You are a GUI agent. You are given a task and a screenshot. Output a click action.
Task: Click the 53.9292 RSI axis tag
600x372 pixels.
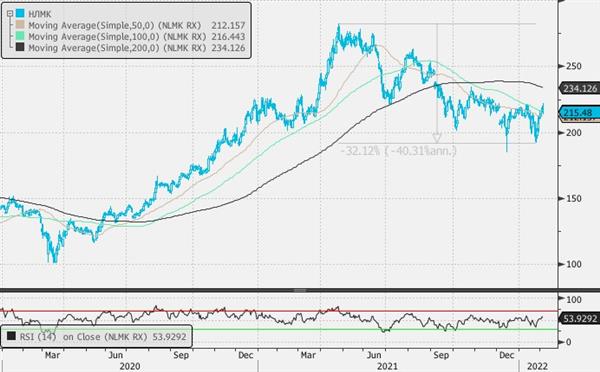580,318
